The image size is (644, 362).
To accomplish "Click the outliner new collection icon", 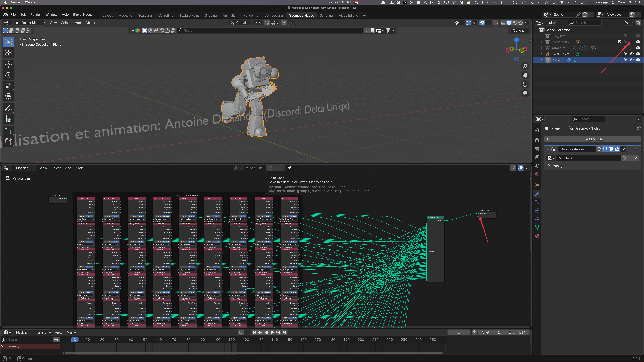I will pos(638,23).
